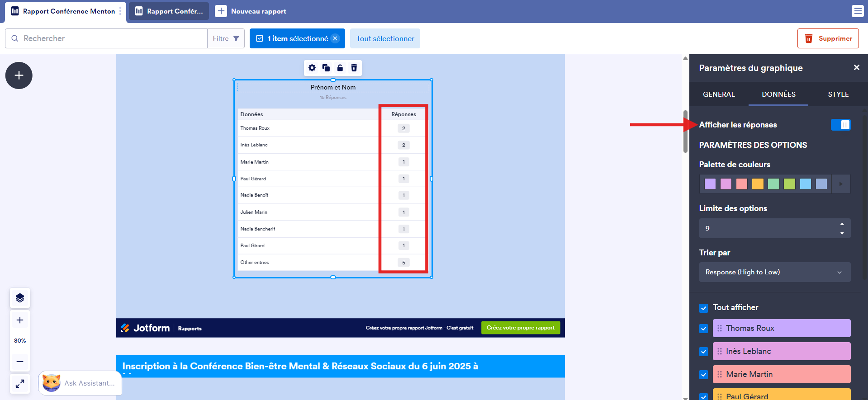868x400 pixels.
Task: Click the Thomas Roux table row
Action: coord(331,128)
